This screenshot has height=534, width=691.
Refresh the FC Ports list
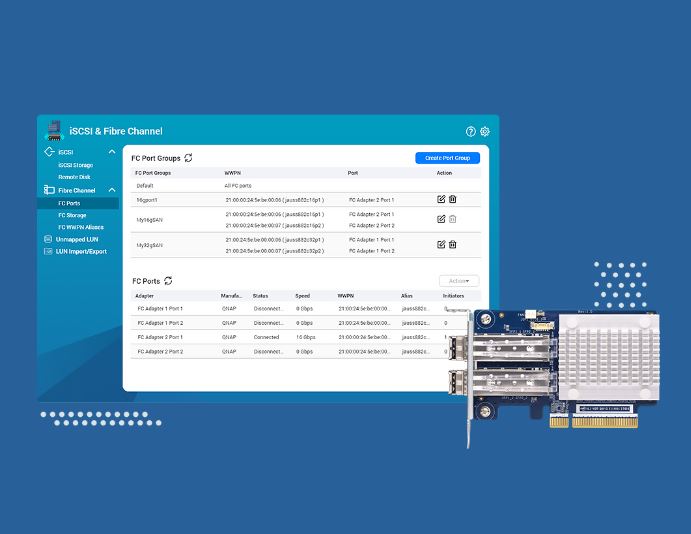click(x=168, y=282)
